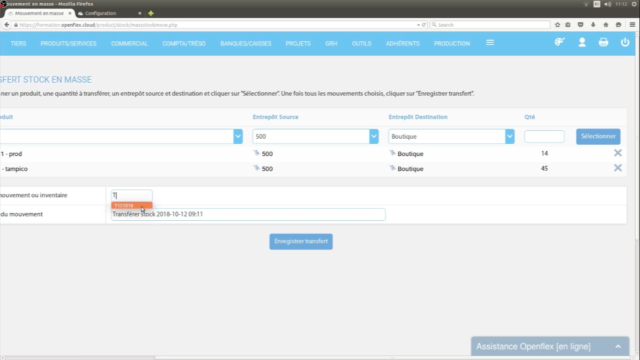Click the Firefox Search box

490,25
